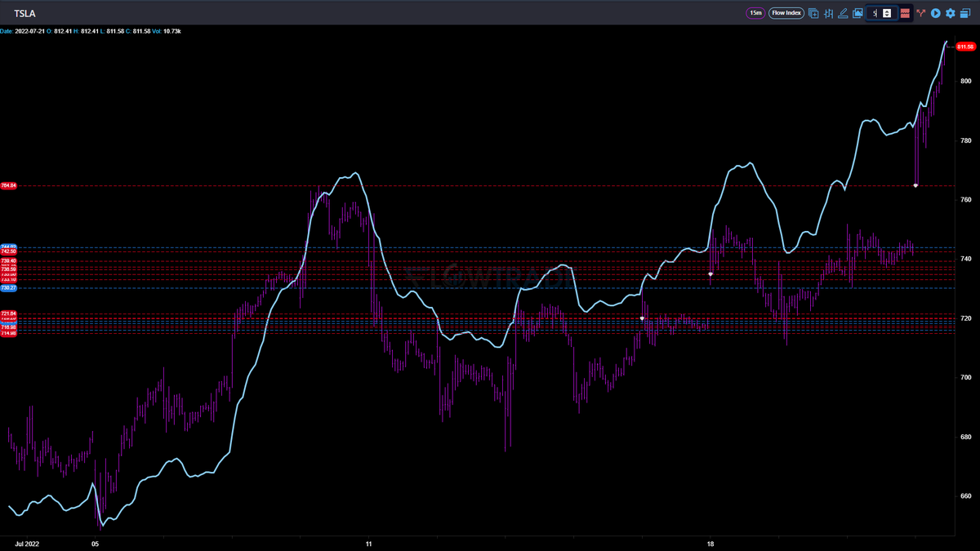This screenshot has height=551, width=980.
Task: Open the 15m timeframe selector
Action: (755, 13)
